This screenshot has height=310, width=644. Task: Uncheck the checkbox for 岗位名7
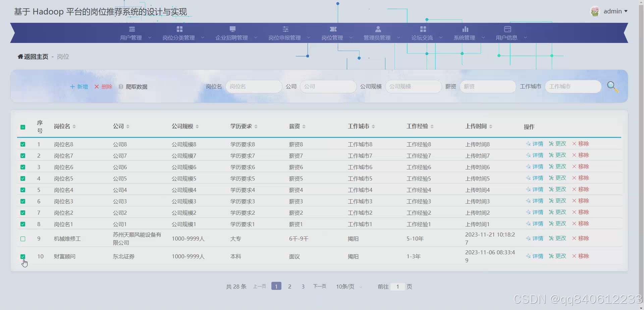(23, 156)
